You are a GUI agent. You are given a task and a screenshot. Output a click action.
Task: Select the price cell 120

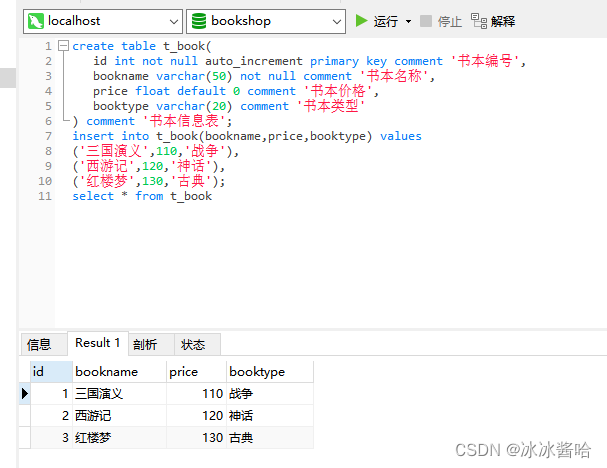click(196, 416)
